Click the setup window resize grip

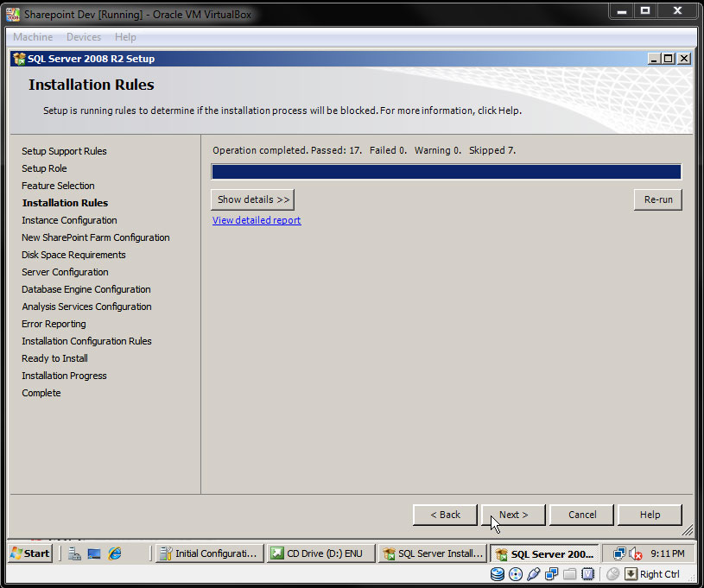(687, 530)
